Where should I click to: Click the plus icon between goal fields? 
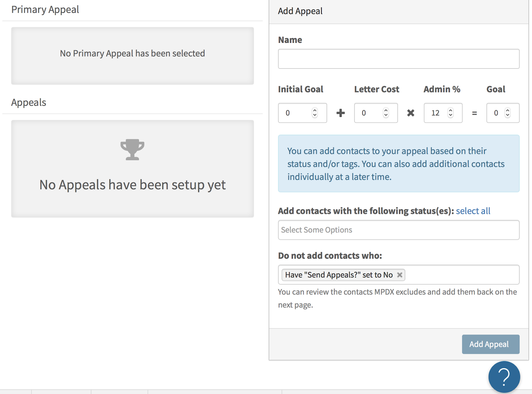(x=340, y=113)
